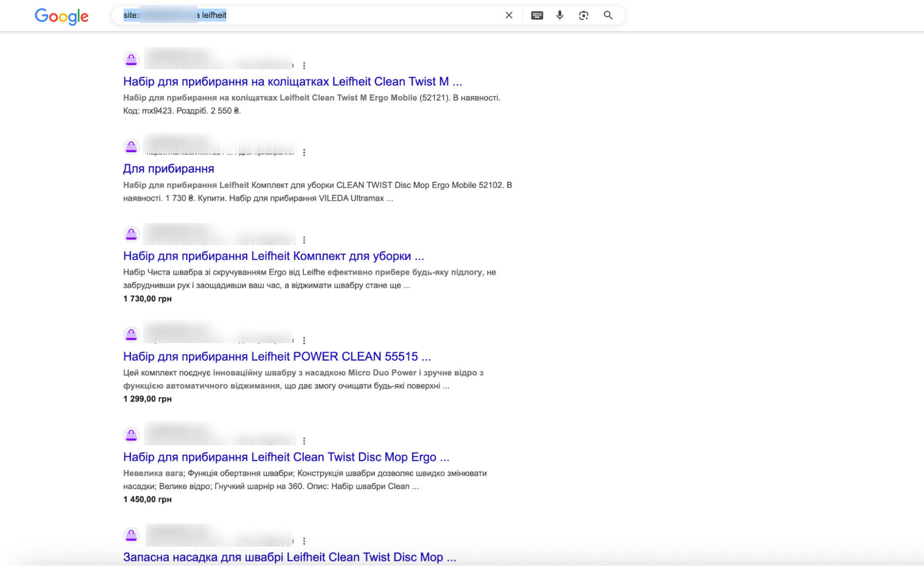Viewport: 924px width, 566px height.
Task: Open the Запасна насадка для швабрі result
Action: click(289, 557)
